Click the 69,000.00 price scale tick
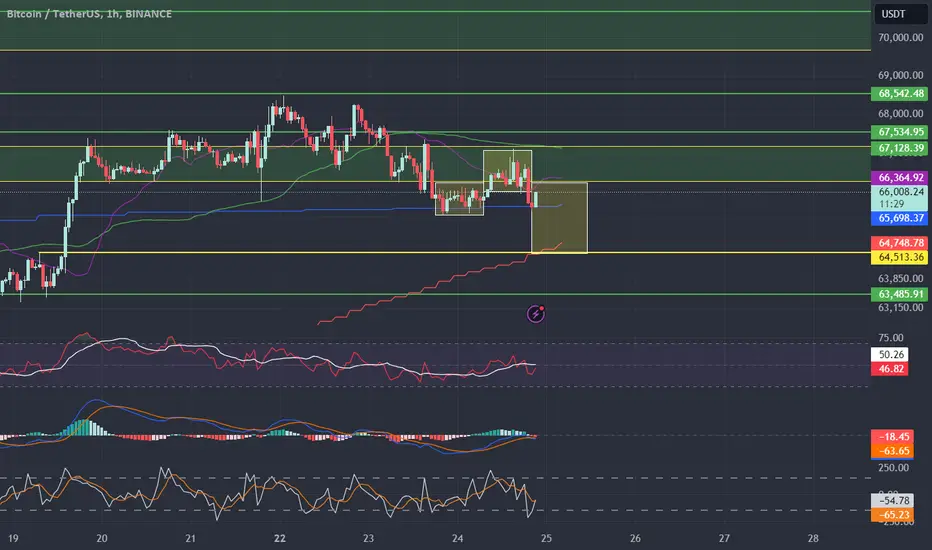 [x=900, y=76]
